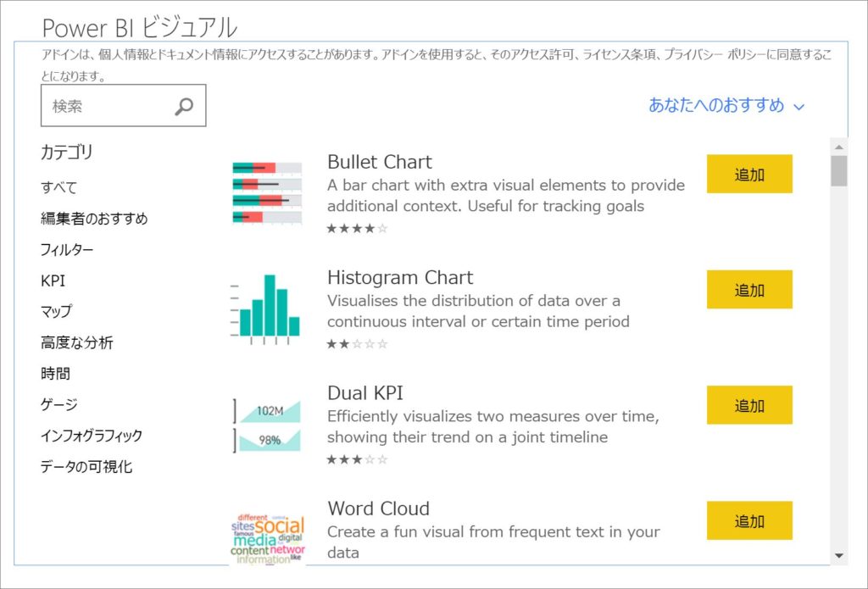Click the Dual KPI description text

tap(493, 427)
